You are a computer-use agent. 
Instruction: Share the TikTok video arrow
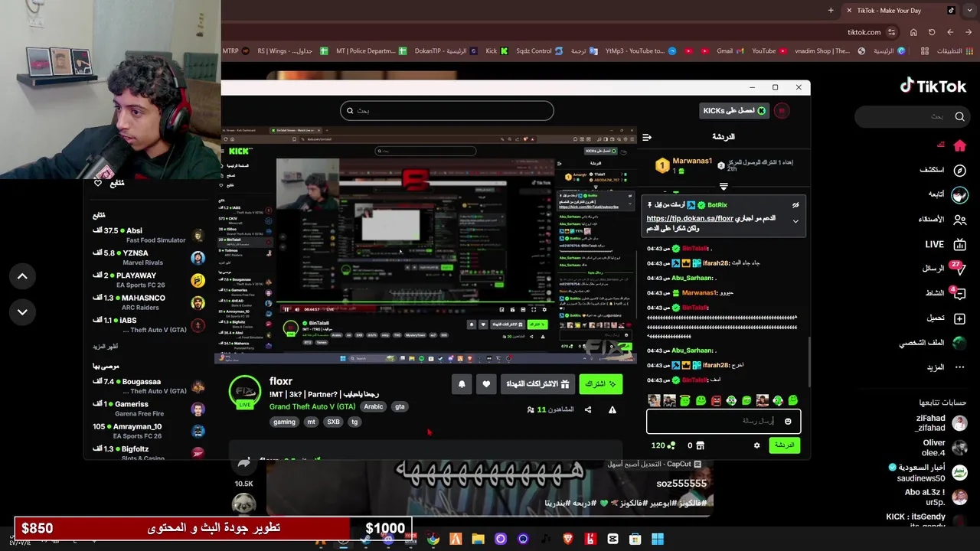tap(244, 463)
